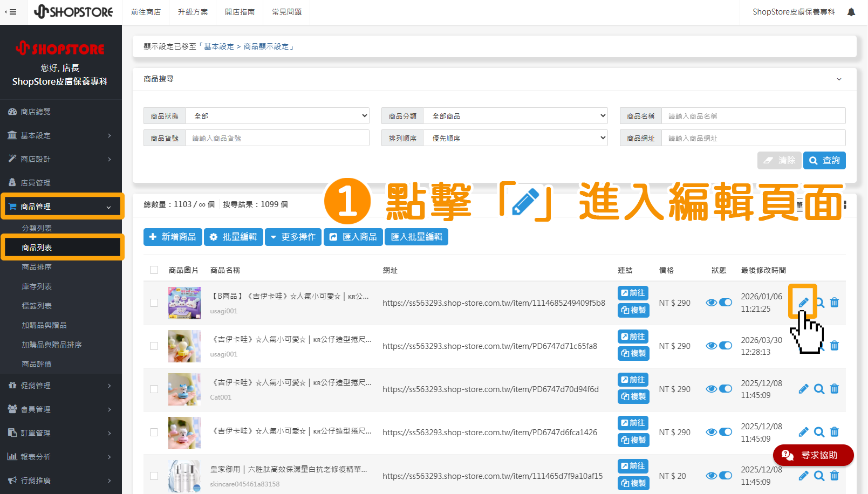Screen dimensions: 868x494
Task: Collapse the 商品搜尋 panel with its chevron
Action: [839, 79]
